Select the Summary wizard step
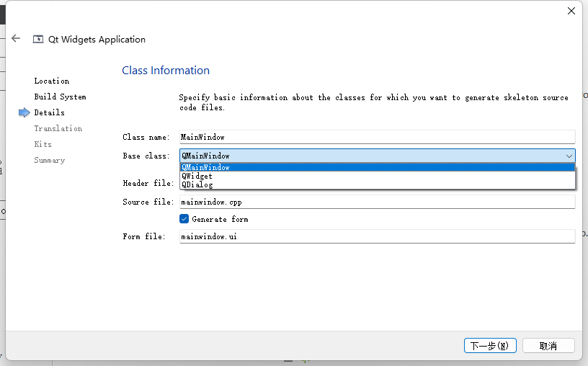Image resolution: width=588 pixels, height=366 pixels. pyautogui.click(x=50, y=161)
